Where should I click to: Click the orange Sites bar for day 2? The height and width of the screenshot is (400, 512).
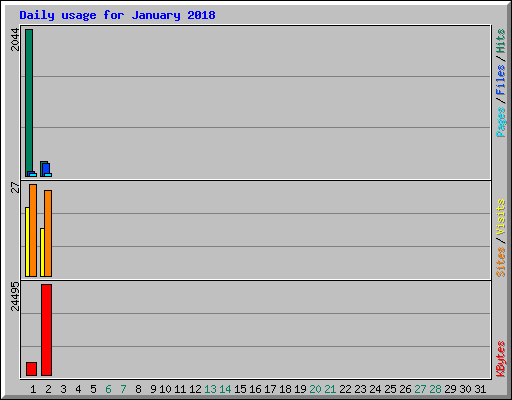(48, 233)
